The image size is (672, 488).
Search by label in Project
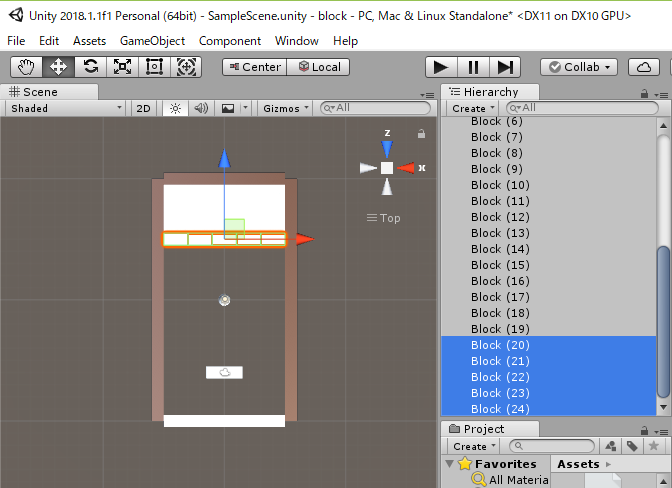coord(632,446)
